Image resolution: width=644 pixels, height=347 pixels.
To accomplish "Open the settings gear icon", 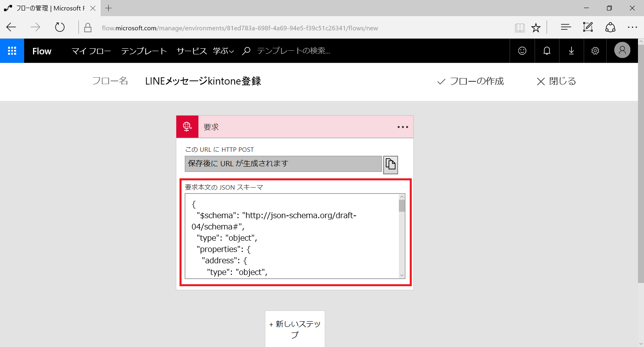I will click(x=595, y=51).
